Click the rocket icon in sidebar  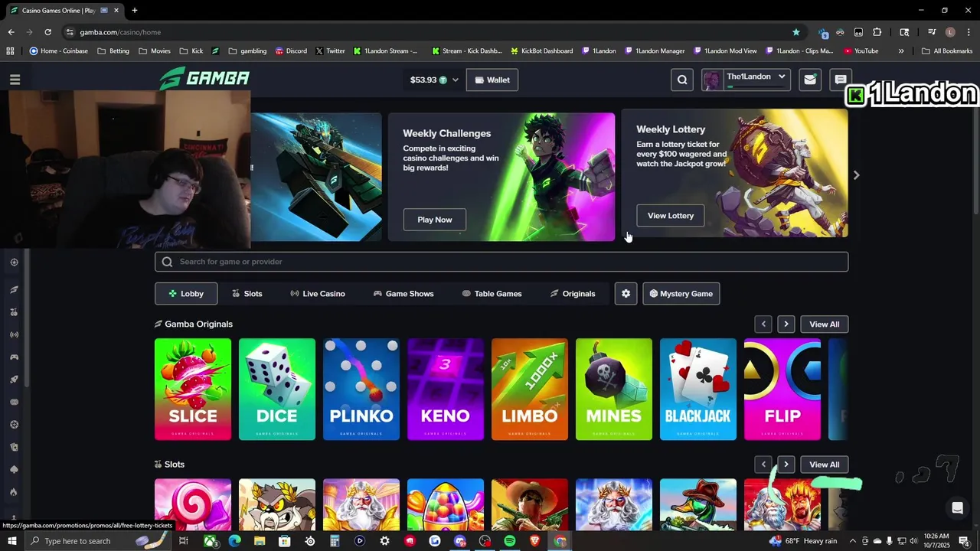coord(14,380)
